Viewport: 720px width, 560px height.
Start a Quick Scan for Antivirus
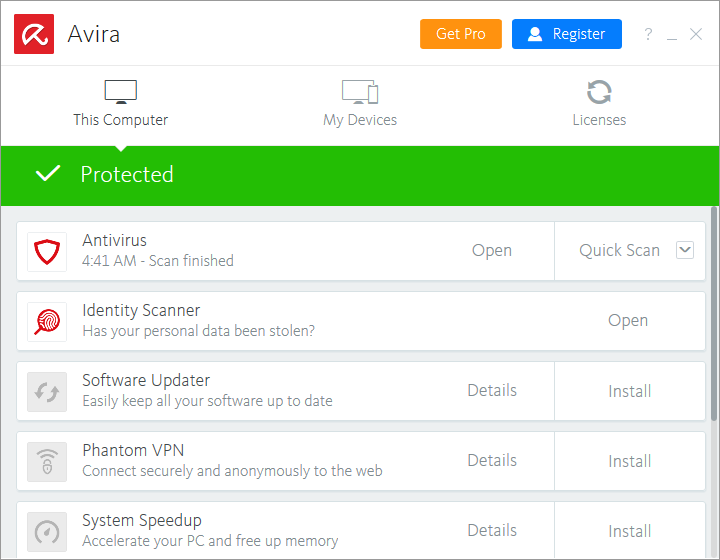619,251
